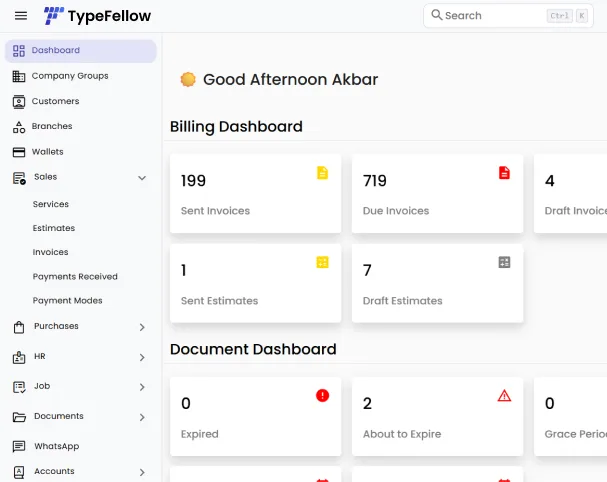607x482 pixels.
Task: Click the TypeFellow logo
Action: (97, 16)
